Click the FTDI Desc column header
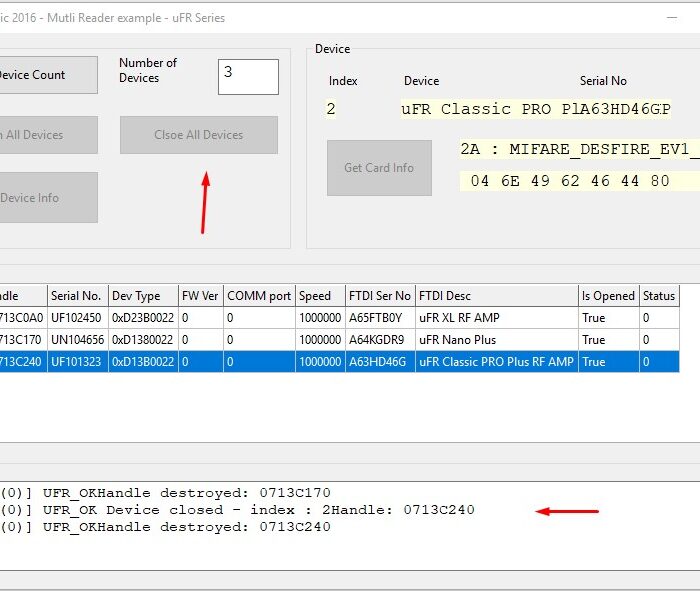The image size is (700, 591). (497, 296)
